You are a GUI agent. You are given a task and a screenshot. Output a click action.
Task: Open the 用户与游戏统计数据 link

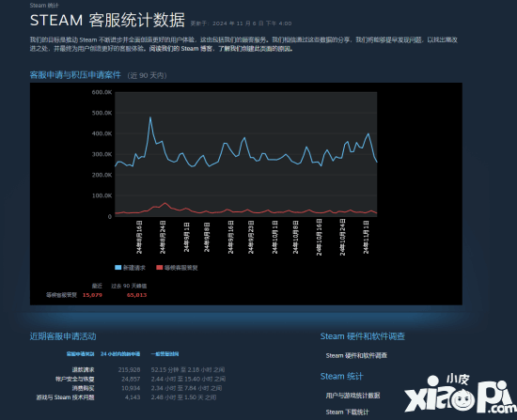pyautogui.click(x=352, y=396)
